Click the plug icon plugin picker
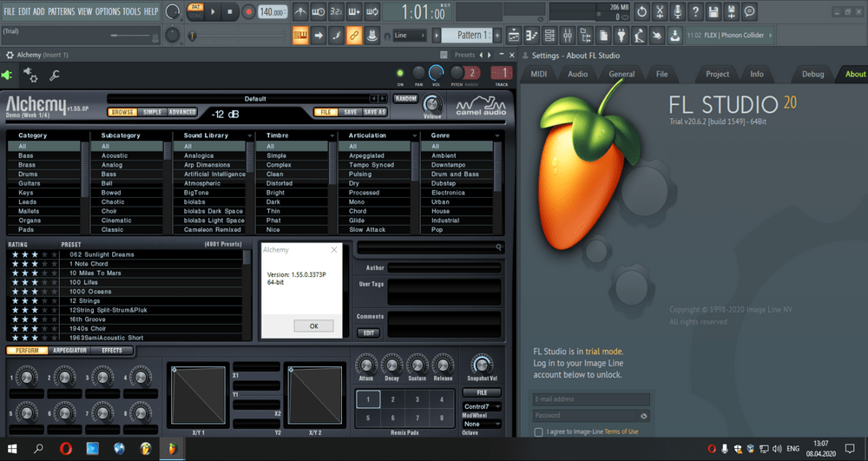The image size is (868, 461). point(621,36)
